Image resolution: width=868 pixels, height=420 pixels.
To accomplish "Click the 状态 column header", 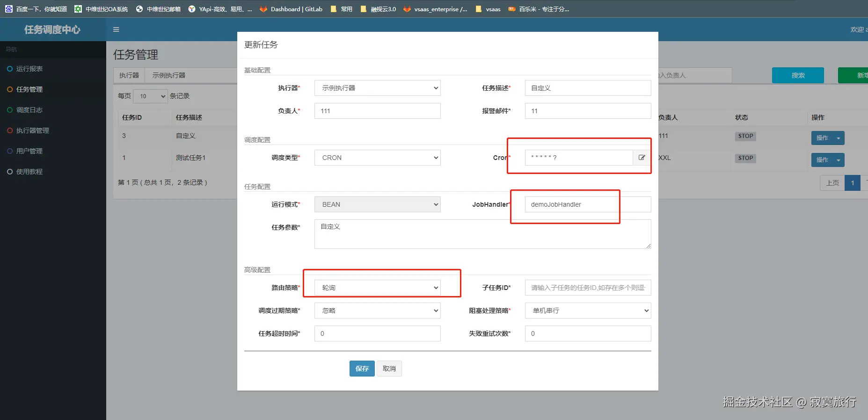I will (x=741, y=117).
